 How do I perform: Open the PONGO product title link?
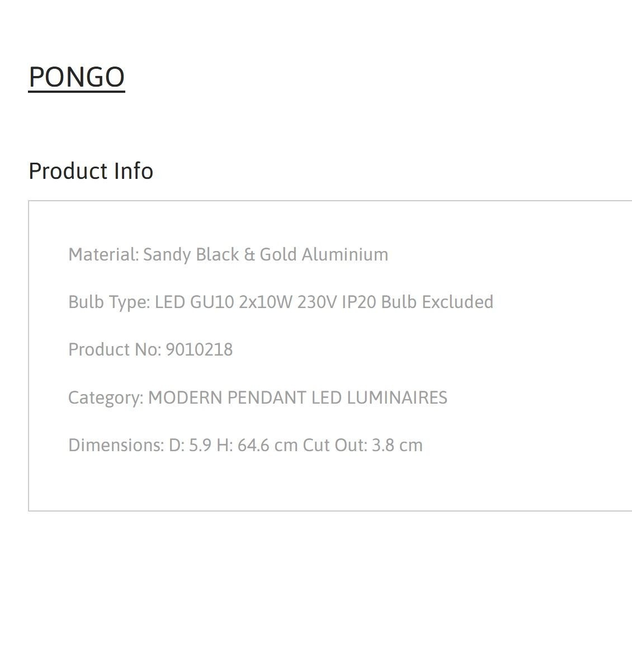point(77,77)
